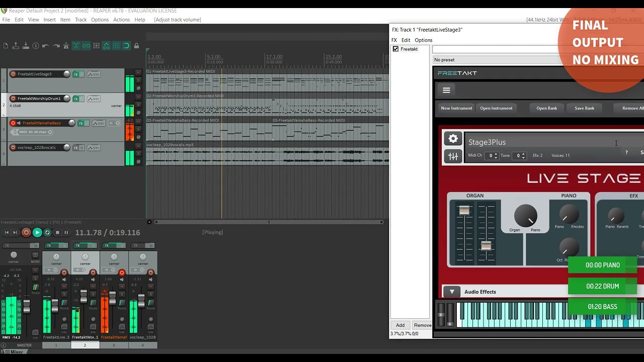Record-arm the vocleap_1028vocals track
Image resolution: width=644 pixels, height=362 pixels.
pyautogui.click(x=13, y=147)
